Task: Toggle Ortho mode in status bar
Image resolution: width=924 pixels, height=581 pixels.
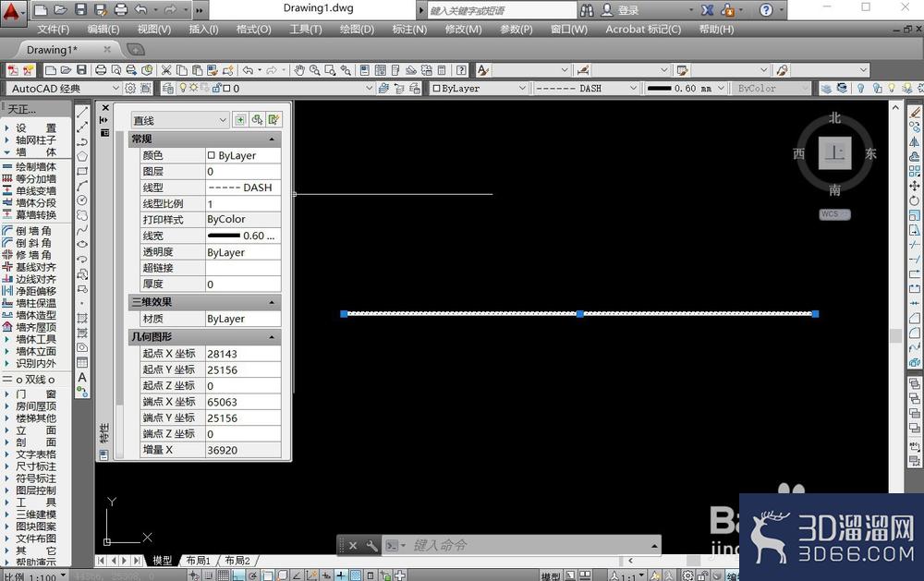Action: pos(238,575)
